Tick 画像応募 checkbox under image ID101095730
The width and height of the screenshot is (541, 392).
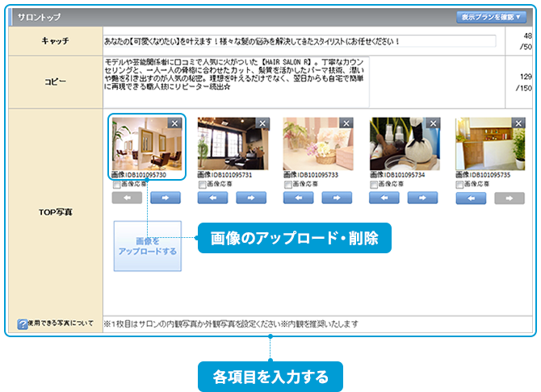(x=118, y=185)
